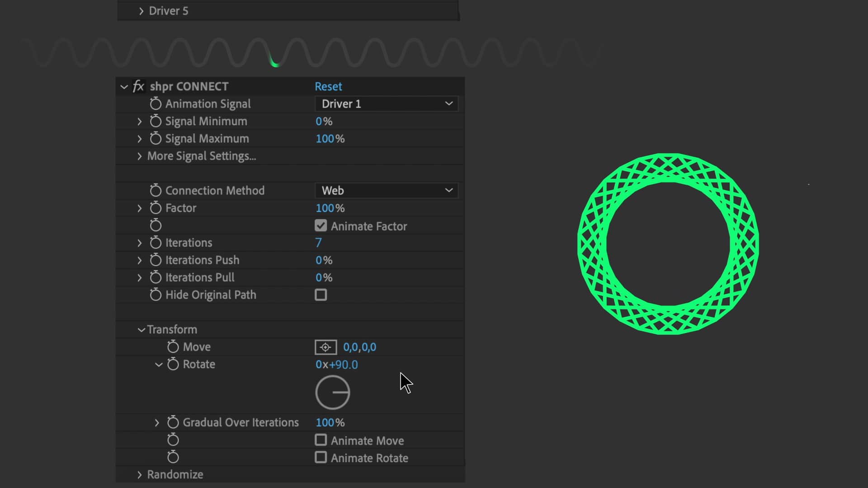Click the stopwatch beside Animate Factor
Viewport: 868px width, 488px height.
(x=156, y=225)
